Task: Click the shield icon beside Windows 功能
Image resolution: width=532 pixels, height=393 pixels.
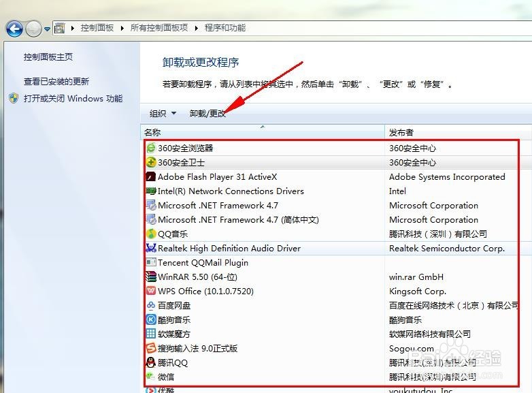Action: click(x=14, y=98)
